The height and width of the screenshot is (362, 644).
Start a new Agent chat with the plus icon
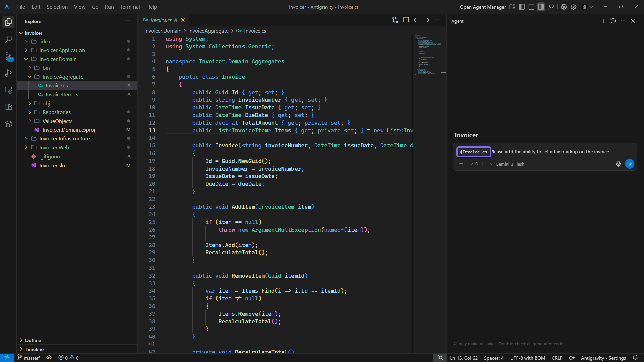[x=603, y=21]
